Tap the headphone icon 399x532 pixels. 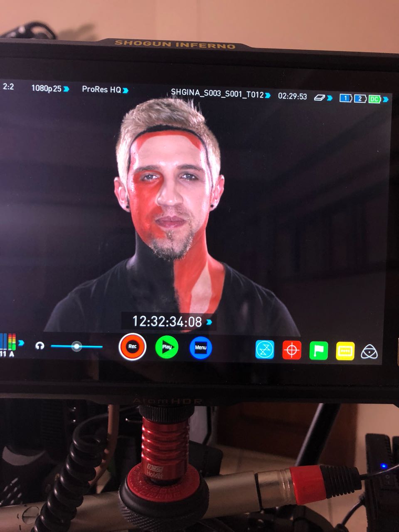click(x=39, y=345)
